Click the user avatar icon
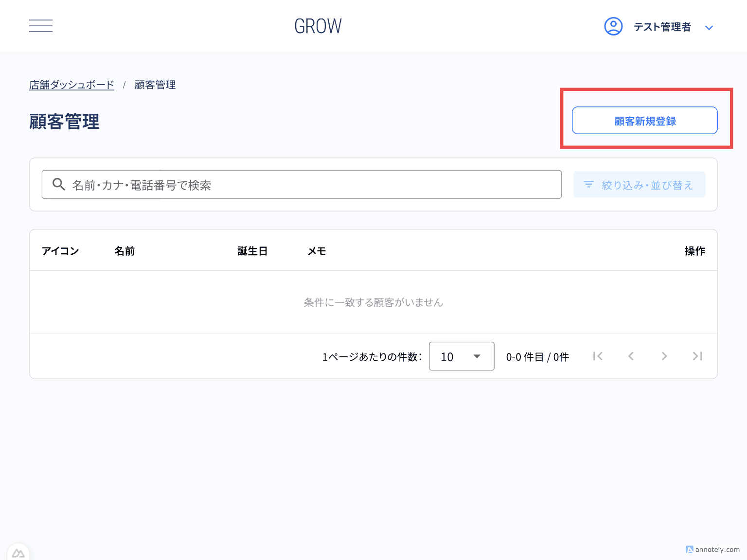Viewport: 747px width, 560px height. (x=613, y=26)
